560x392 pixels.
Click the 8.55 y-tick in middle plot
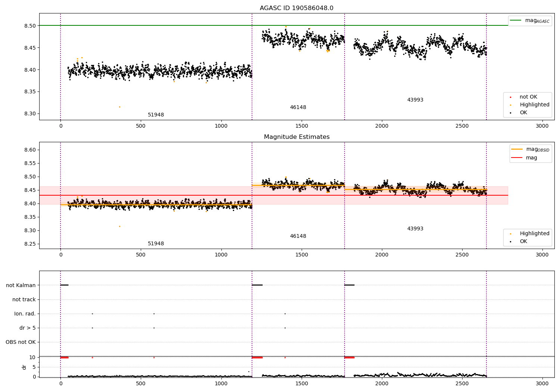(30, 163)
